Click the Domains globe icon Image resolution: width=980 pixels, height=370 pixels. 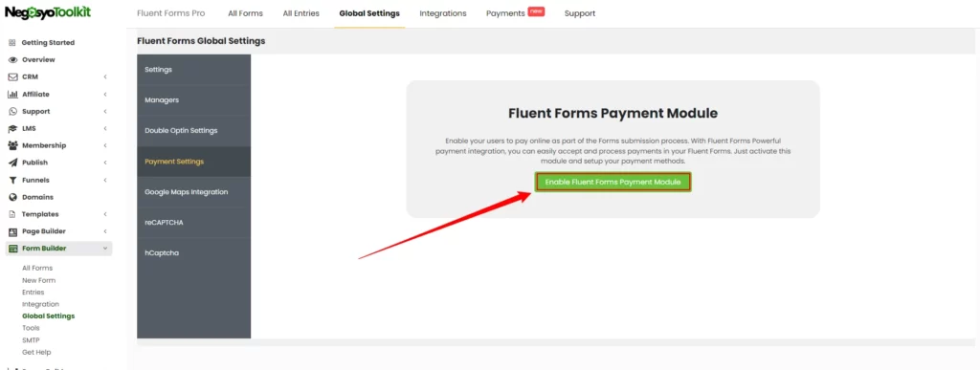coord(11,197)
